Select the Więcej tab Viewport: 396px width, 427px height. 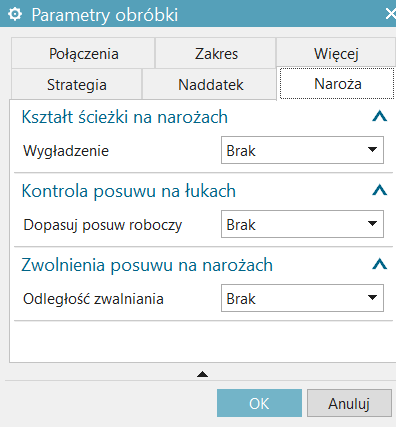tap(336, 53)
